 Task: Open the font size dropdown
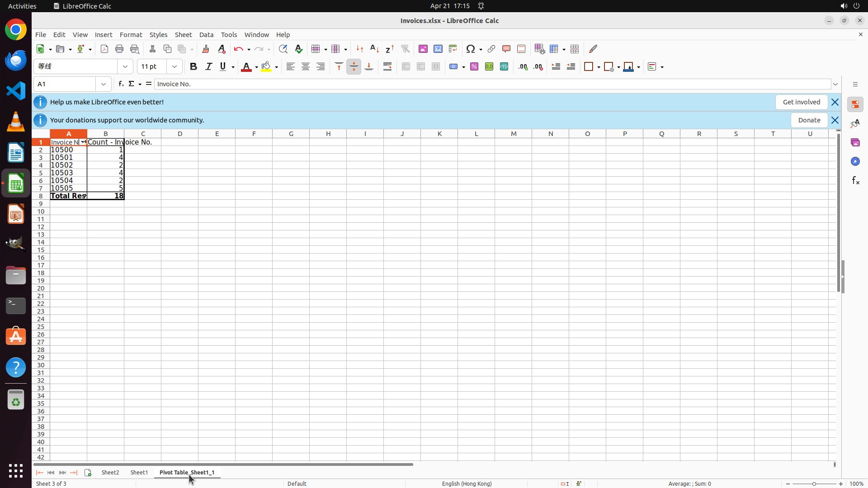coord(175,66)
